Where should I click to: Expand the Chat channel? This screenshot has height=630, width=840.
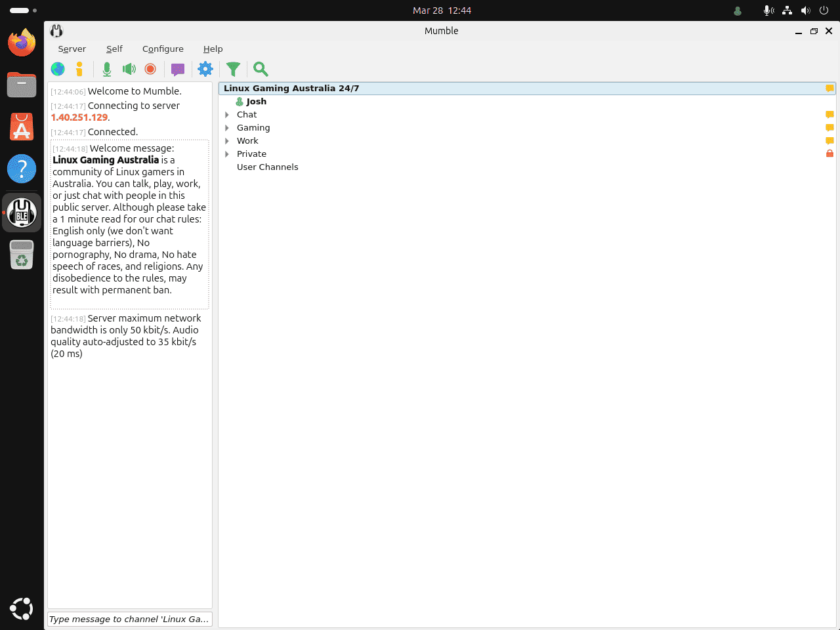tap(227, 115)
